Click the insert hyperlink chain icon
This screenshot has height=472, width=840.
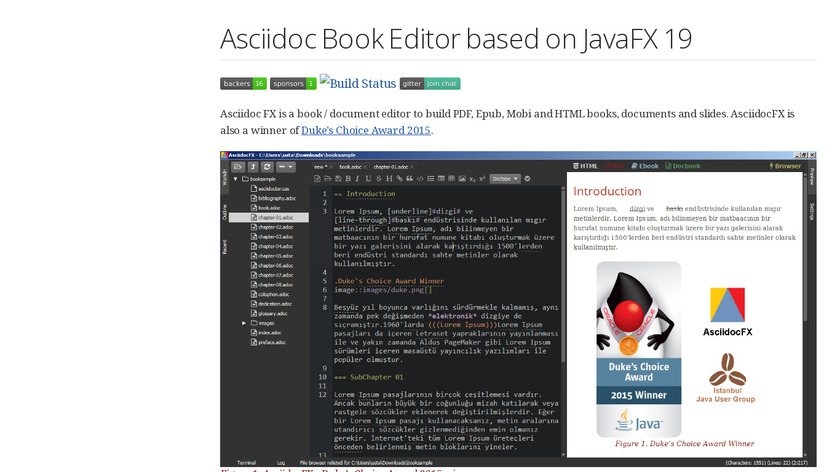pos(399,179)
